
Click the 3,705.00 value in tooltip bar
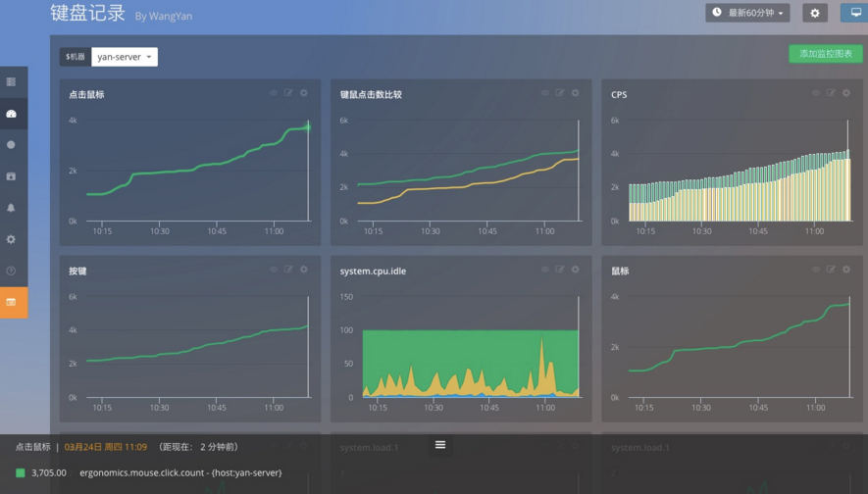point(49,473)
